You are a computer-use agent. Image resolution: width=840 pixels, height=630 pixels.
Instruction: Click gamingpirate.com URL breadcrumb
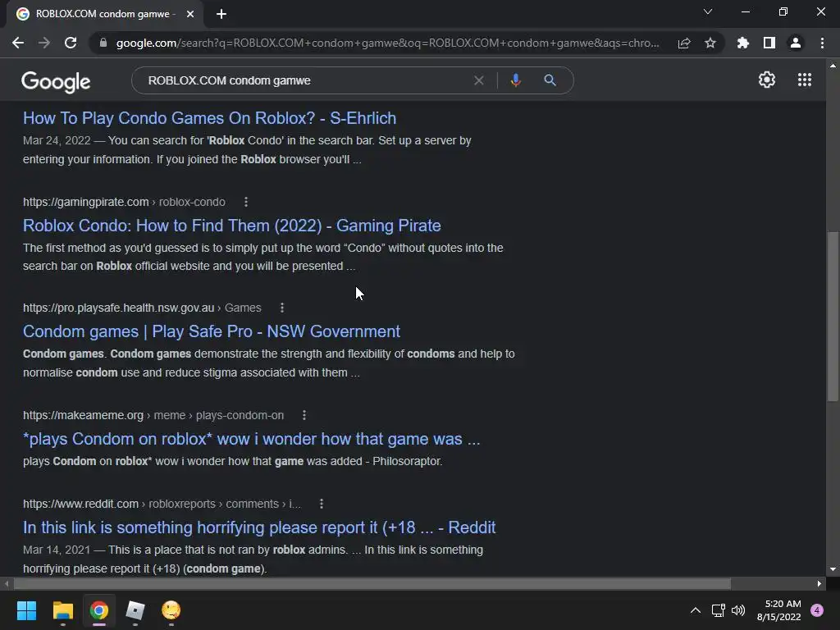(124, 202)
